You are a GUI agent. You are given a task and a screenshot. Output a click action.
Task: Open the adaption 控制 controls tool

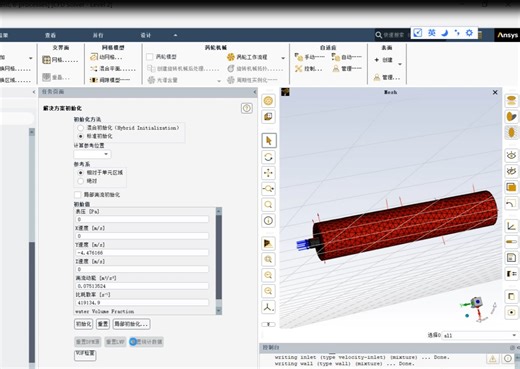point(309,69)
